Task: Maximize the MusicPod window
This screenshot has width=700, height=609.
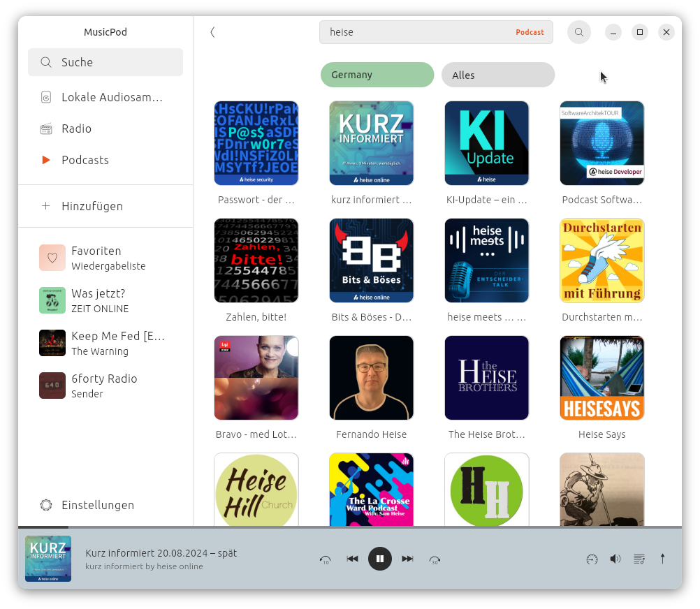Action: tap(640, 32)
